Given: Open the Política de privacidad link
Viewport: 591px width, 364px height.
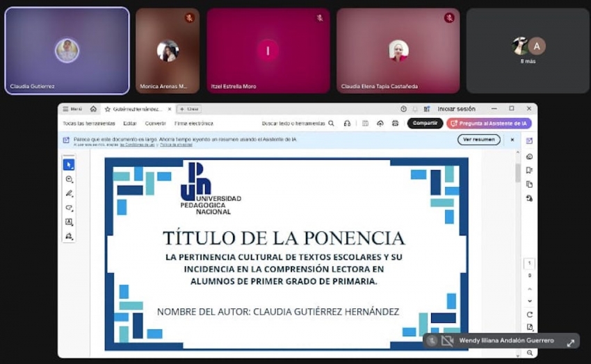Looking at the screenshot, I should pos(176,145).
